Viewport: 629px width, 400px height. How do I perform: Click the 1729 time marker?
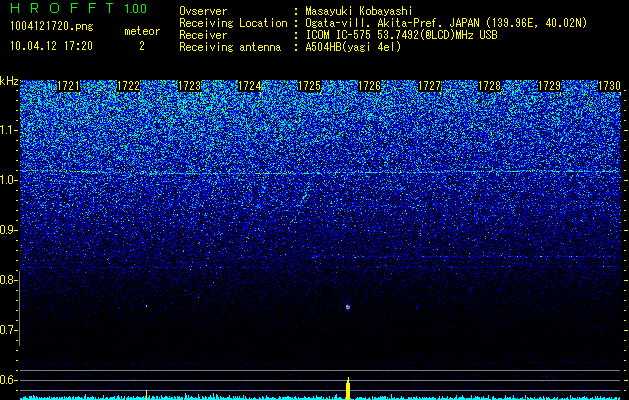(549, 86)
